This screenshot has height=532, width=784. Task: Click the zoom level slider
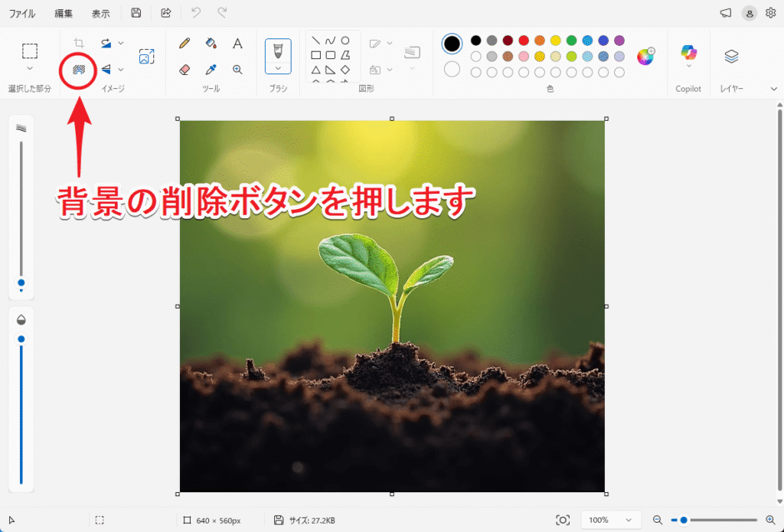pos(714,520)
